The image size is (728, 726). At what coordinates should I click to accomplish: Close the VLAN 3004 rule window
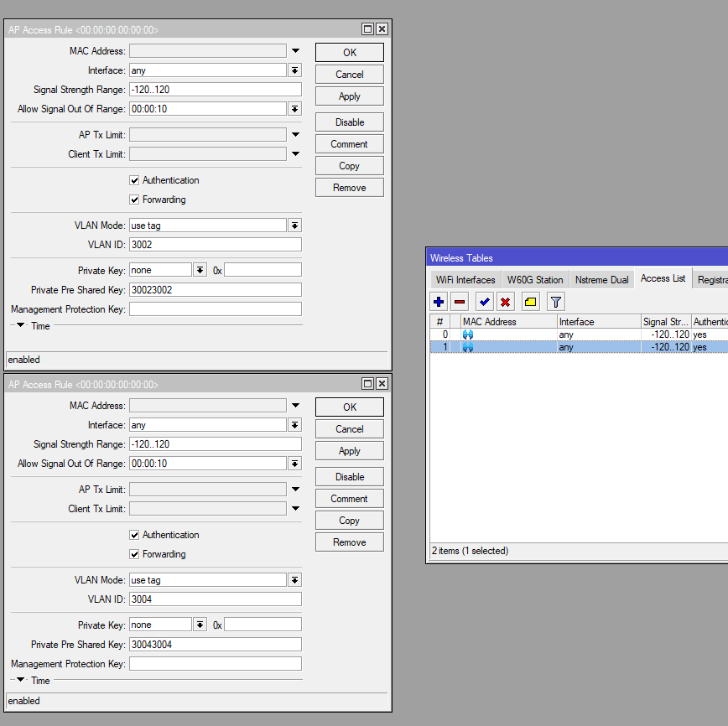[382, 384]
